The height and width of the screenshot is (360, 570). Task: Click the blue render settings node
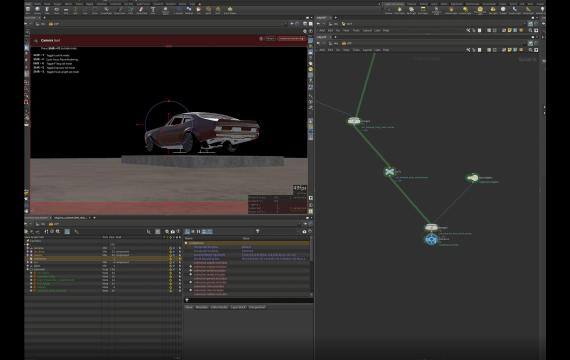click(431, 240)
